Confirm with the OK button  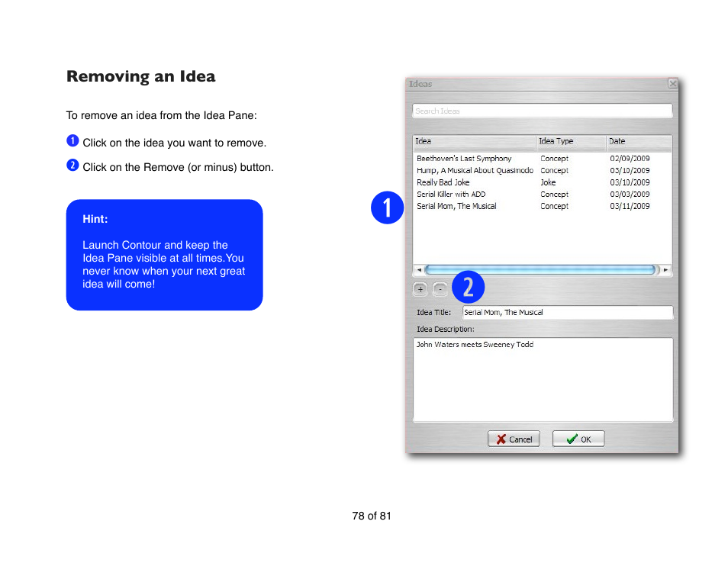pos(578,439)
